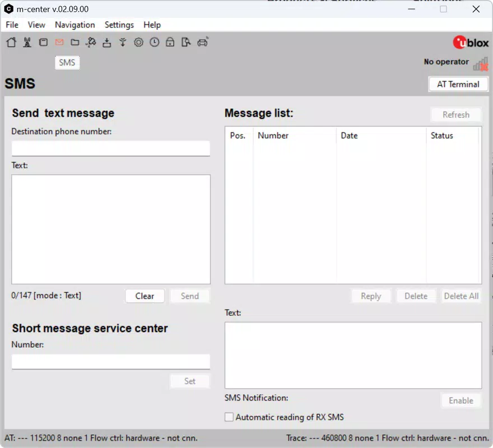
Task: Click the Pos. column header
Action: coord(239,136)
